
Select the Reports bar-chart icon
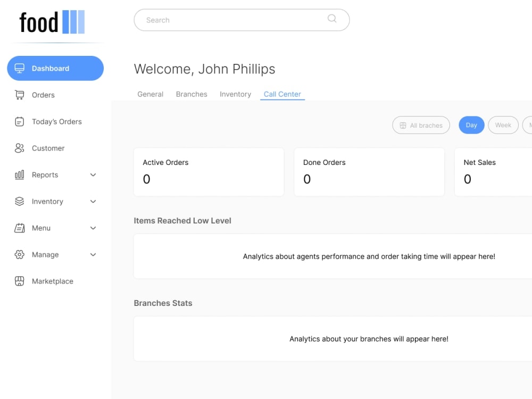click(x=20, y=174)
